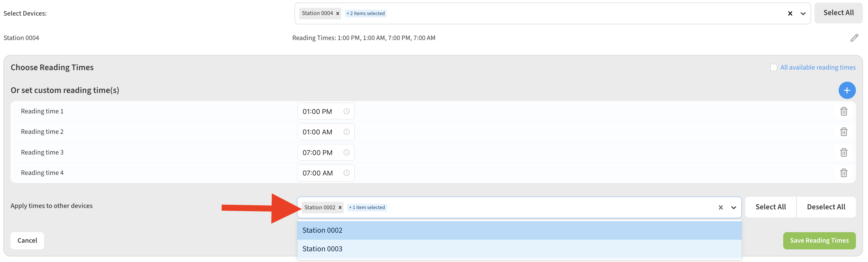Click Deselect All for other devices
The width and height of the screenshot is (868, 262).
tap(825, 207)
